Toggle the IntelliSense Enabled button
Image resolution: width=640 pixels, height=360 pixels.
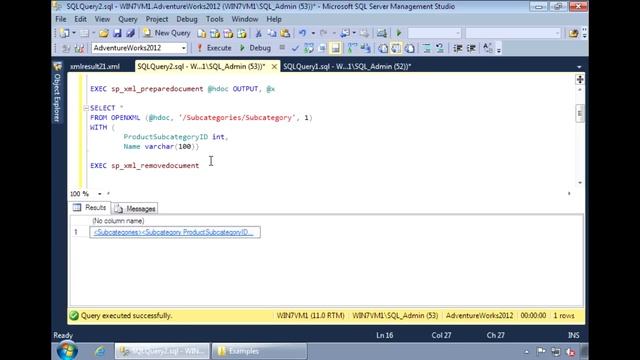pyautogui.click(x=336, y=48)
